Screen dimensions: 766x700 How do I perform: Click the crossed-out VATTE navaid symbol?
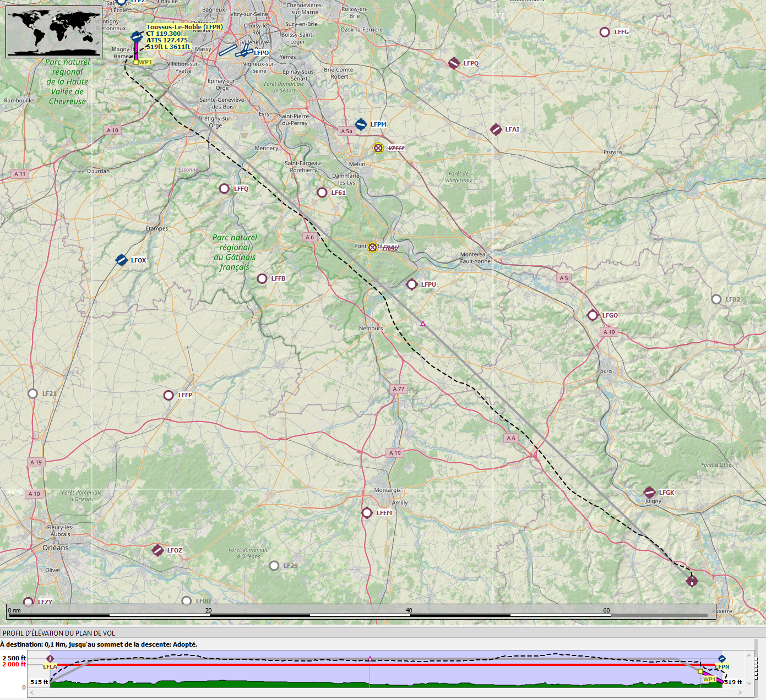pyautogui.click(x=378, y=148)
